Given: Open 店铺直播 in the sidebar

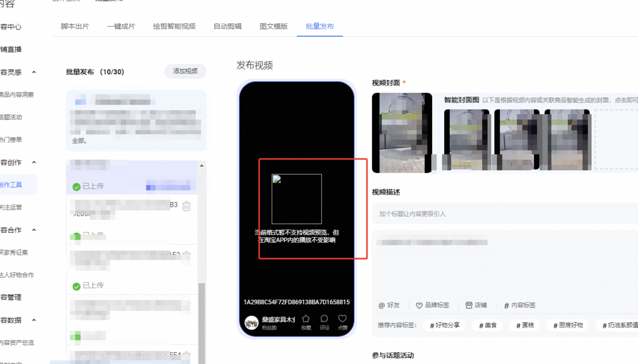Looking at the screenshot, I should point(11,49).
